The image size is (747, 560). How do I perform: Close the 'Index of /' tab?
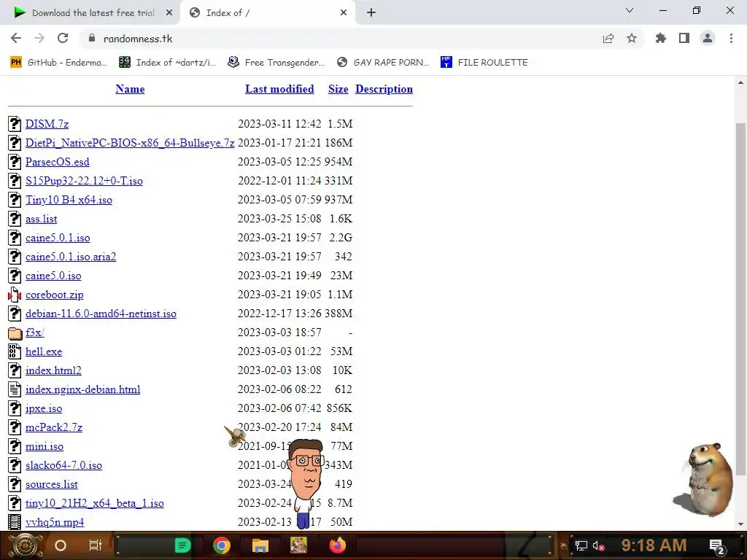tap(344, 13)
